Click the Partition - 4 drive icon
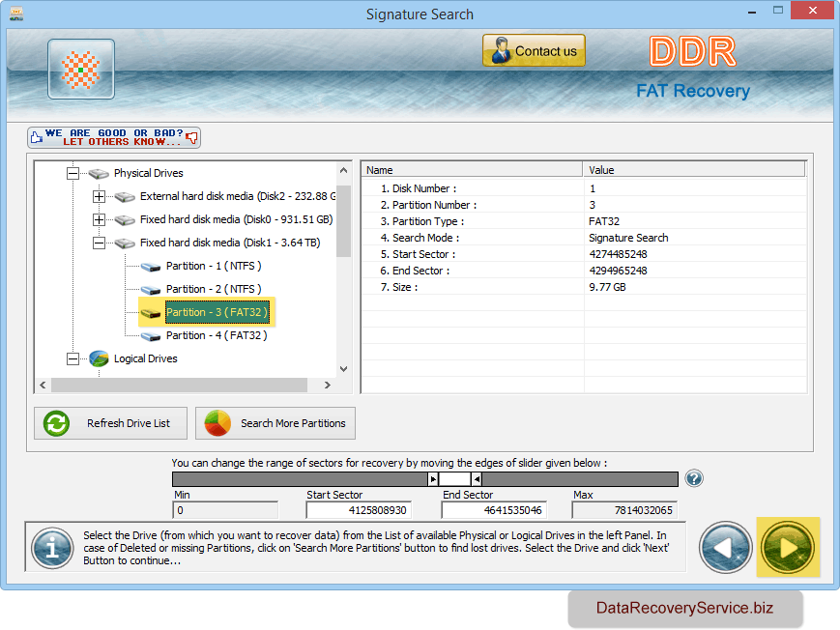This screenshot has width=840, height=630. pyautogui.click(x=151, y=336)
